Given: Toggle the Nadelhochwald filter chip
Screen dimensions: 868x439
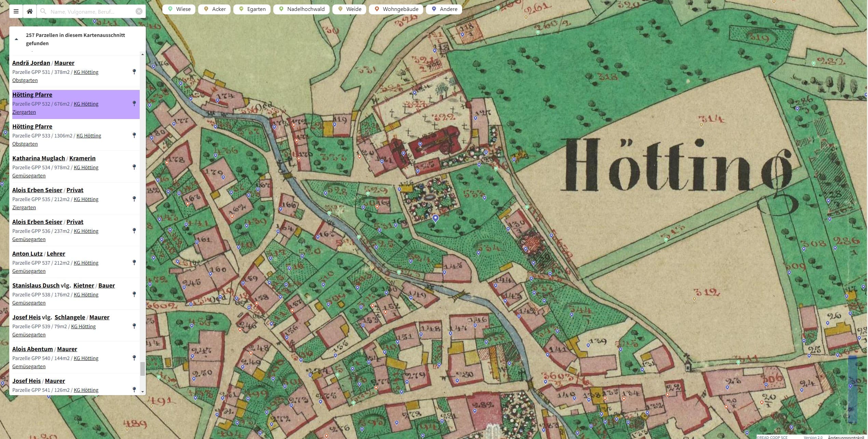Looking at the screenshot, I should tap(301, 9).
